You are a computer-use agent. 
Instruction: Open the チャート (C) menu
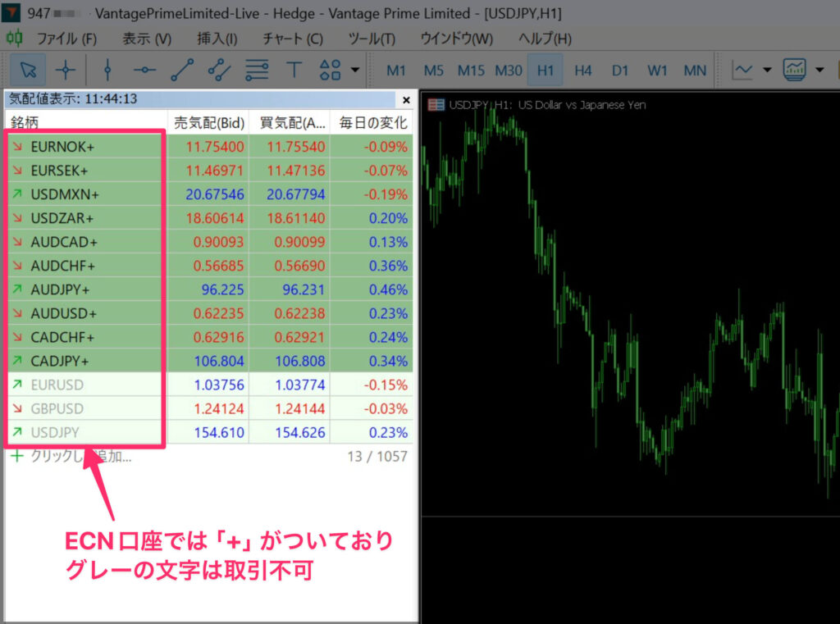click(293, 39)
